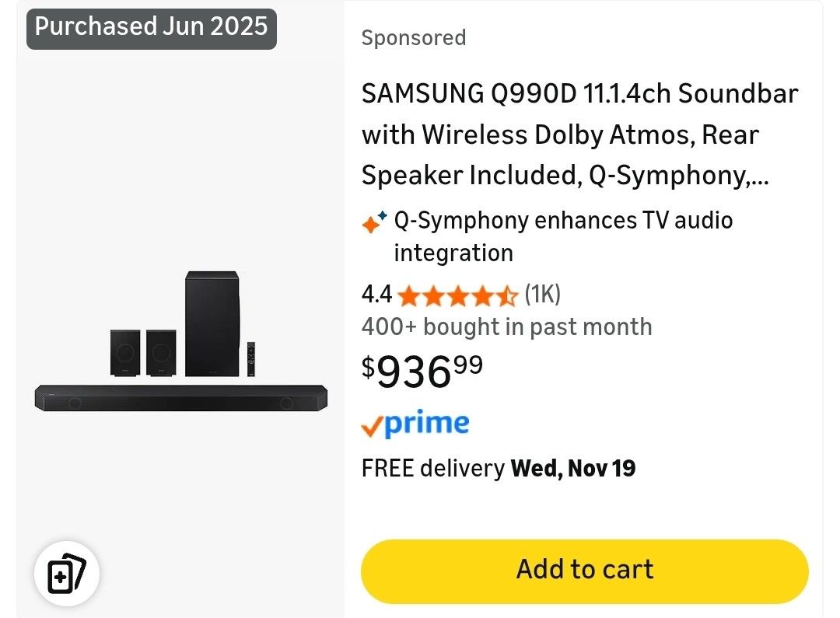Screen dimensions: 840x618
Task: Click the Sponsored label
Action: (x=413, y=37)
